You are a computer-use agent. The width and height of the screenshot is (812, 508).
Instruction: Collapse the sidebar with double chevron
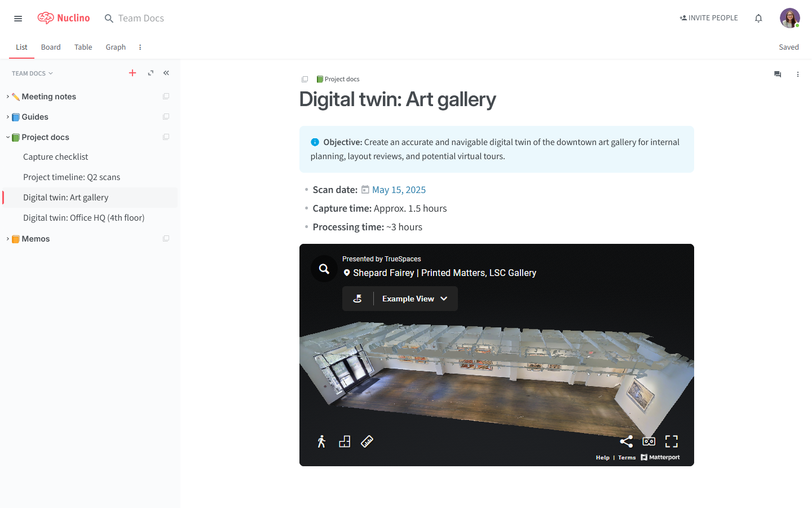click(x=166, y=73)
